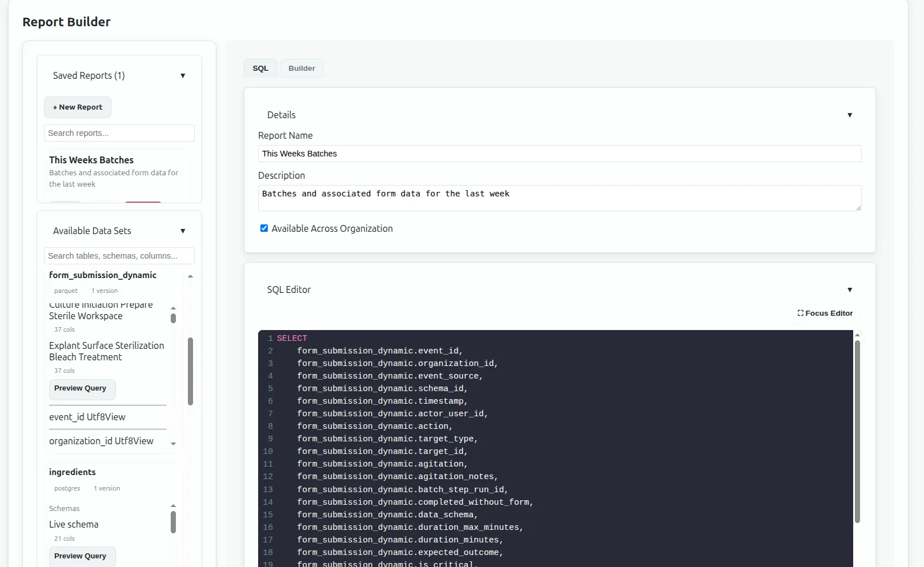Click the form_submission_dynamic.agitation_notes line

[x=397, y=476]
